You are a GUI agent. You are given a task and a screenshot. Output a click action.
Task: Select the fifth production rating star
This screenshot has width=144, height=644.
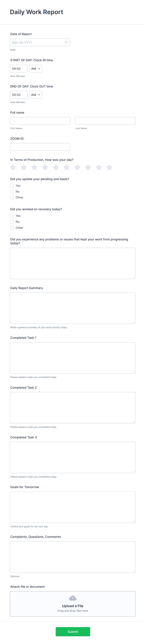(x=56, y=167)
